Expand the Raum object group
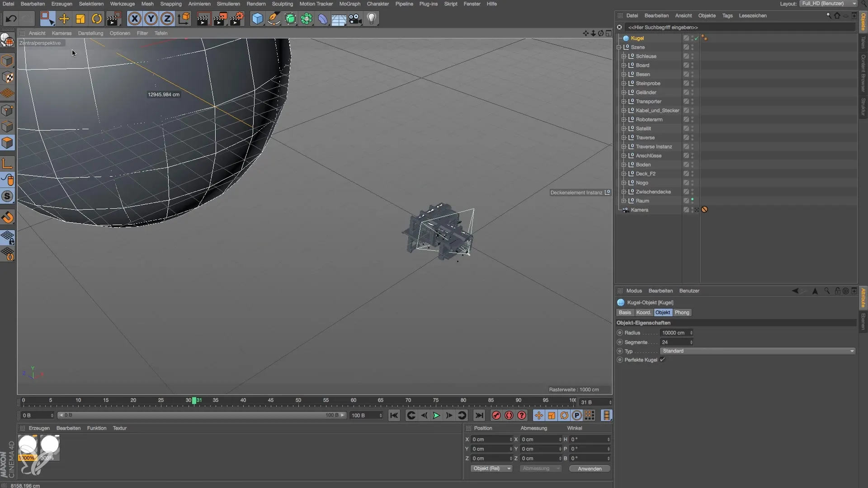868x488 pixels. [x=623, y=201]
